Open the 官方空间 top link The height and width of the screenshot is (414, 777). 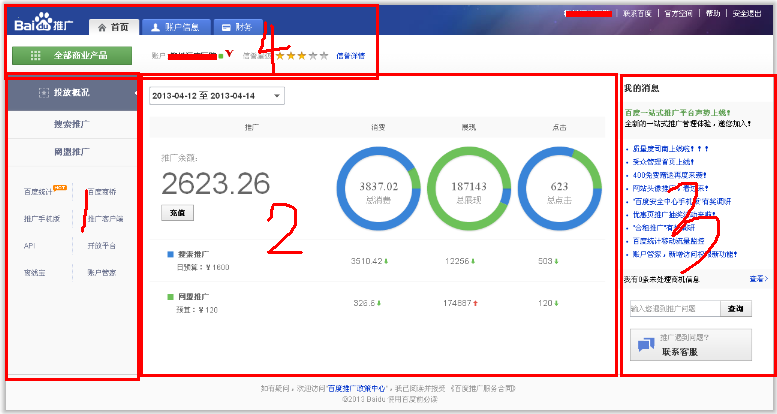tap(678, 13)
